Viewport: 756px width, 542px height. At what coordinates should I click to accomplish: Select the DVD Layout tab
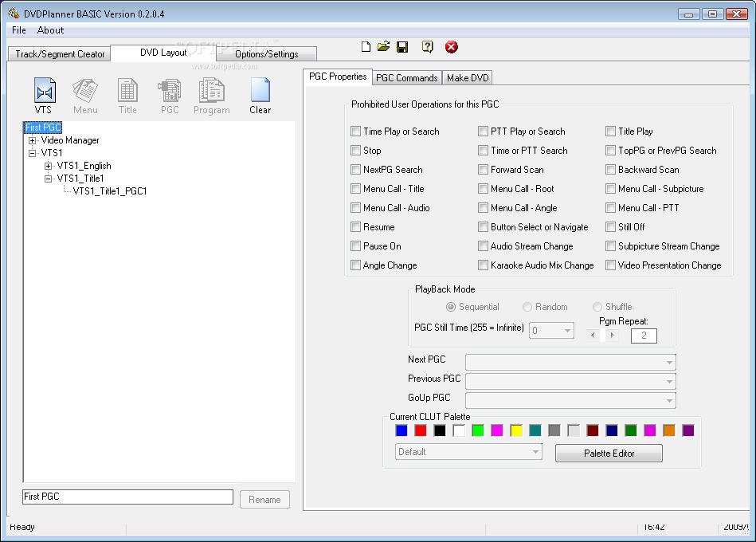[x=163, y=53]
